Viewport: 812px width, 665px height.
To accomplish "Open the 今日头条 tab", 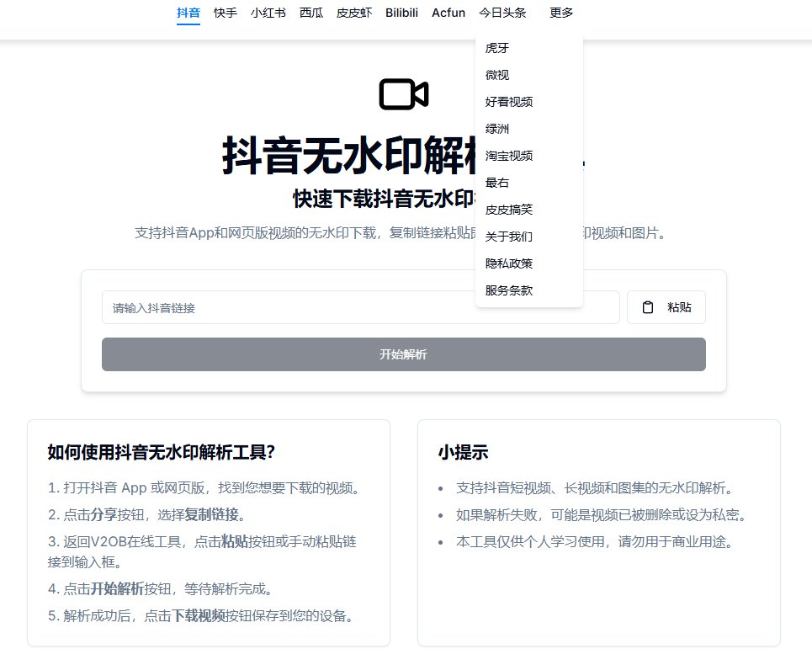I will pos(502,13).
